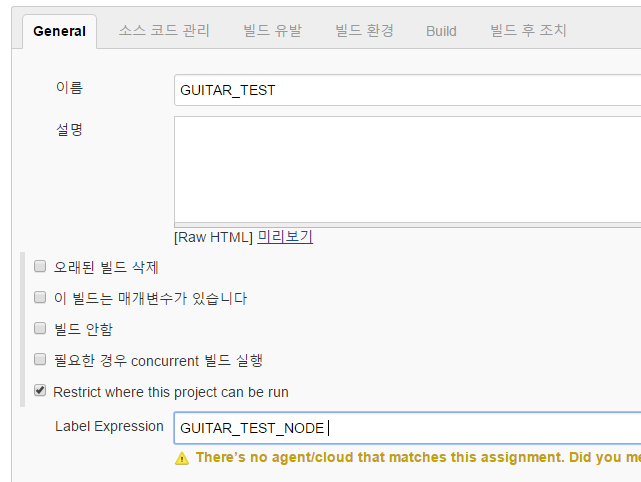This screenshot has width=641, height=482.
Task: Uncheck Restrict where this project can be run
Action: [x=40, y=390]
